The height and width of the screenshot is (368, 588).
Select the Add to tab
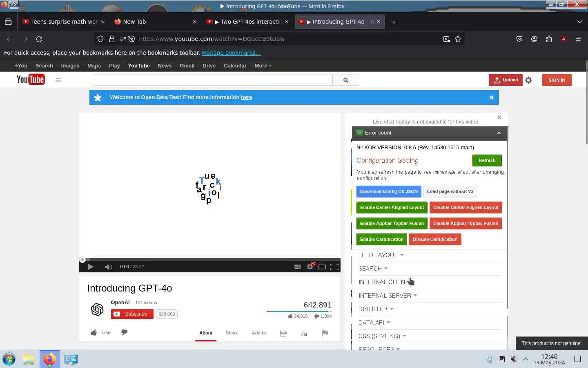click(x=259, y=333)
